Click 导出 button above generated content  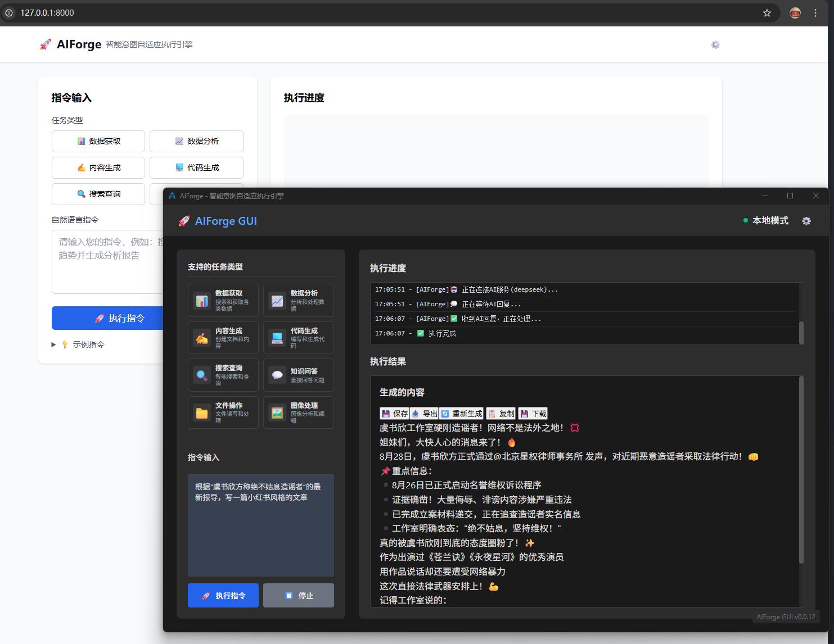(x=425, y=414)
